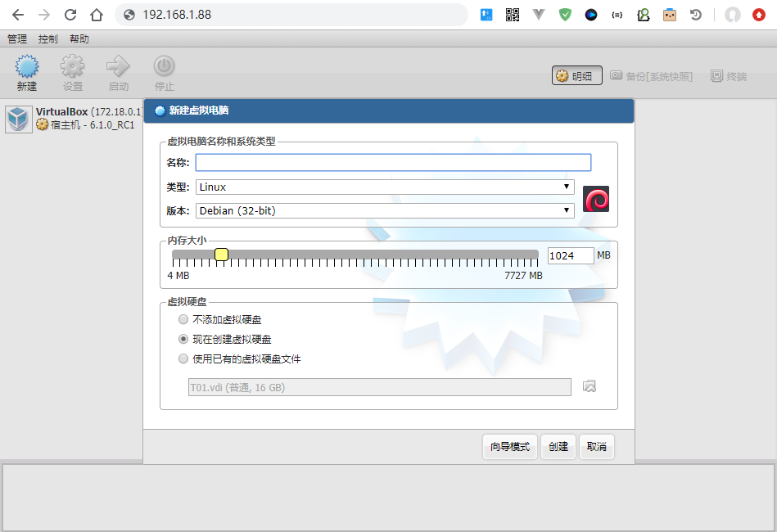Click the 停止 (Stop) power icon
This screenshot has height=532, width=777.
[x=165, y=67]
